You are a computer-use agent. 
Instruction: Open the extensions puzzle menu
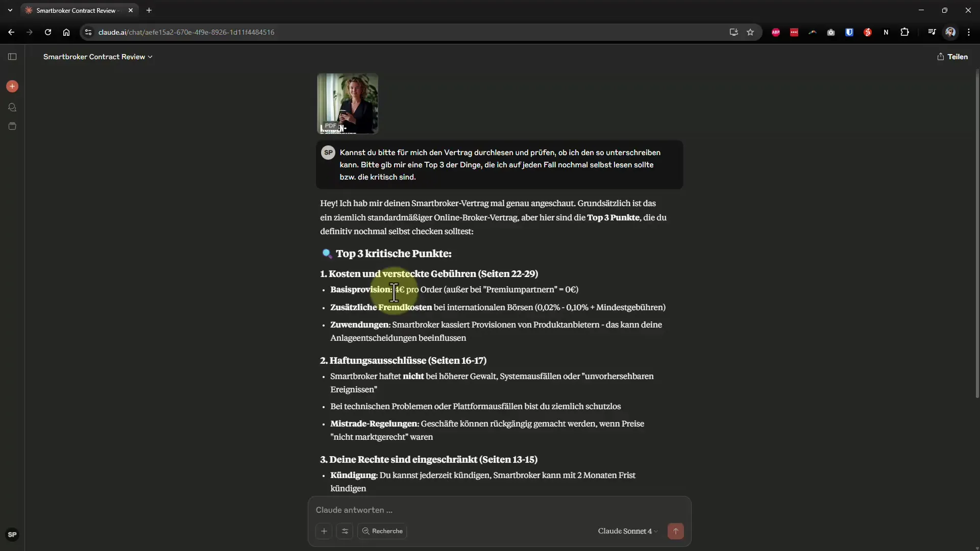click(905, 32)
